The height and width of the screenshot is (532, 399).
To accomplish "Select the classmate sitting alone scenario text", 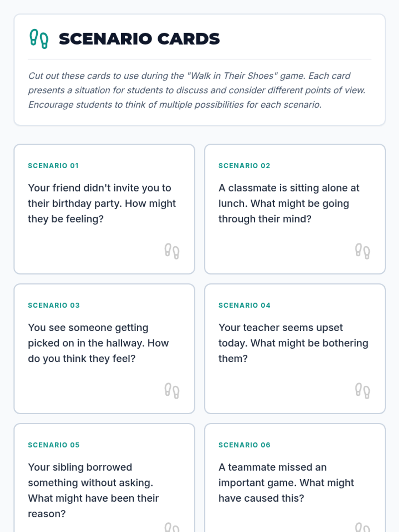I will (x=289, y=203).
